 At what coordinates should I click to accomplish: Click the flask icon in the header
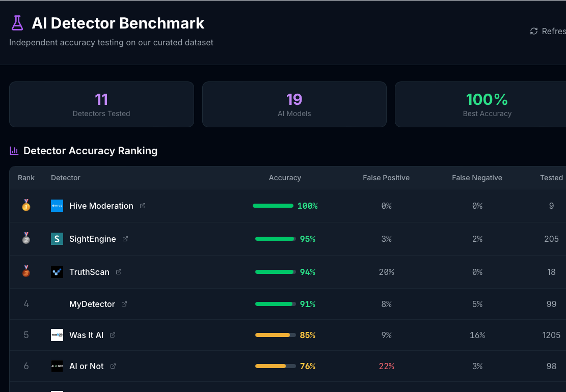[x=17, y=23]
